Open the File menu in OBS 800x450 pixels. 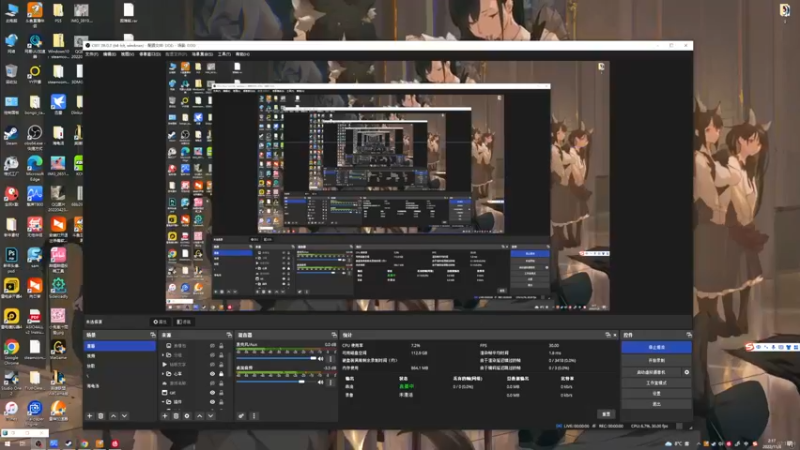point(91,54)
